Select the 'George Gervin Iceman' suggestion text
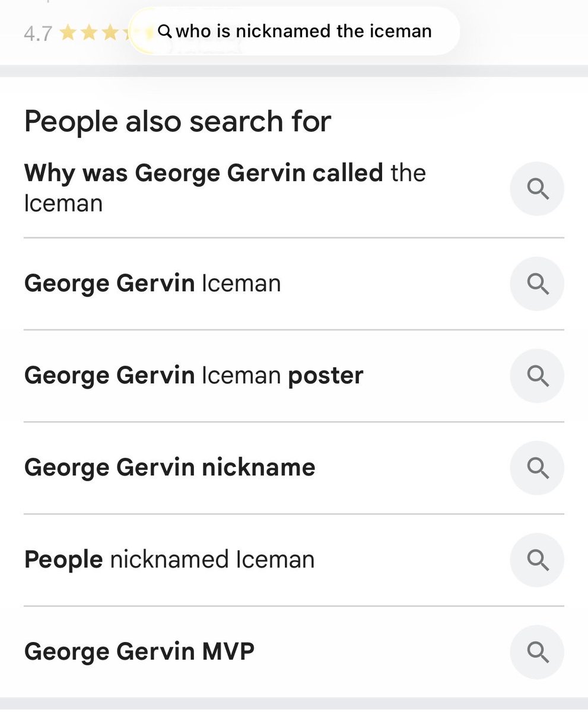588x712 pixels. click(x=152, y=284)
